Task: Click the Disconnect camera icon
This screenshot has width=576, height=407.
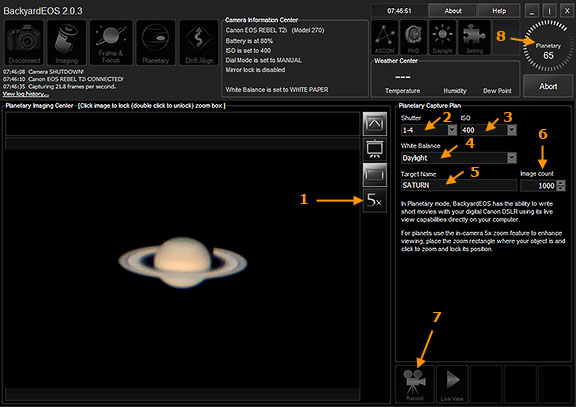Action: tap(24, 43)
